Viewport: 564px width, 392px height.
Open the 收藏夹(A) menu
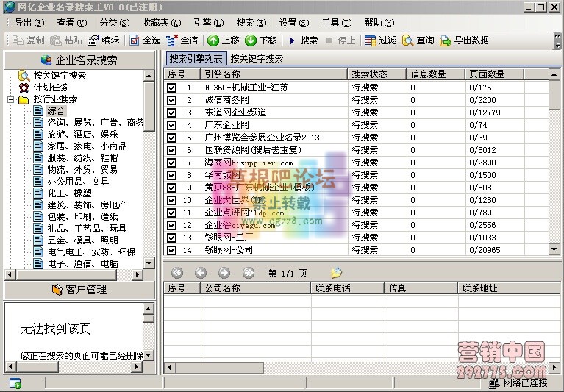[x=162, y=23]
